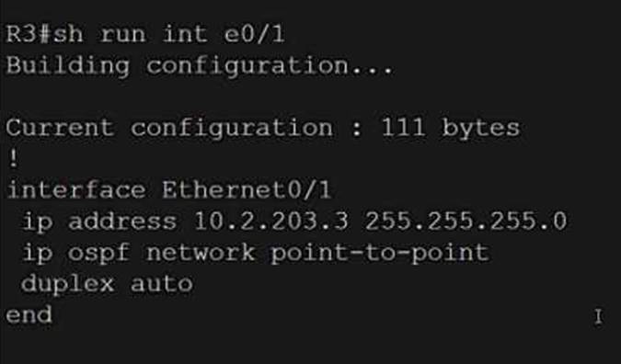Viewport: 621px width, 364px height.
Task: Click the subnet mask 255.255.255.0
Action: 466,222
